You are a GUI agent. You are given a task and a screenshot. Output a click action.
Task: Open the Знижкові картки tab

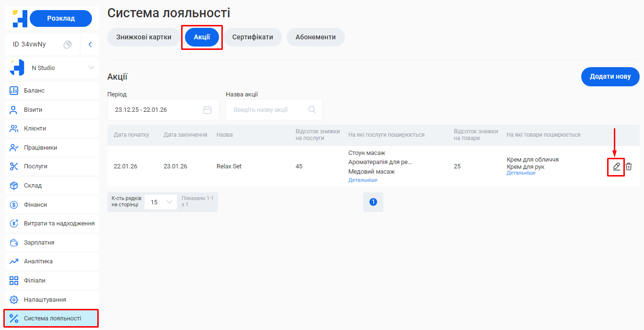coord(143,37)
